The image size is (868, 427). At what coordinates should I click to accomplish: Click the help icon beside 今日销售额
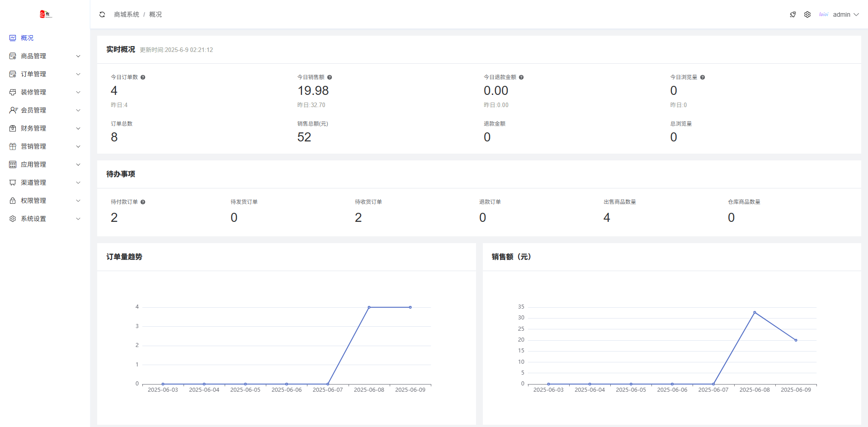coord(330,77)
